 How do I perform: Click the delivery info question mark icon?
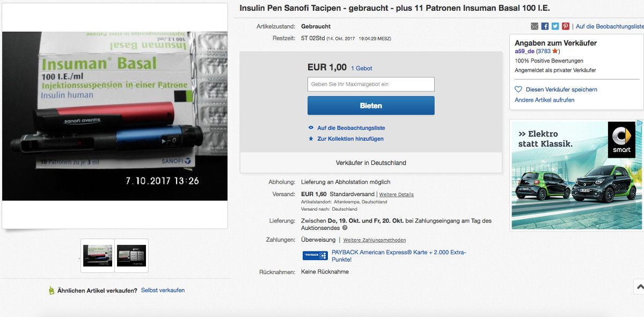(345, 228)
